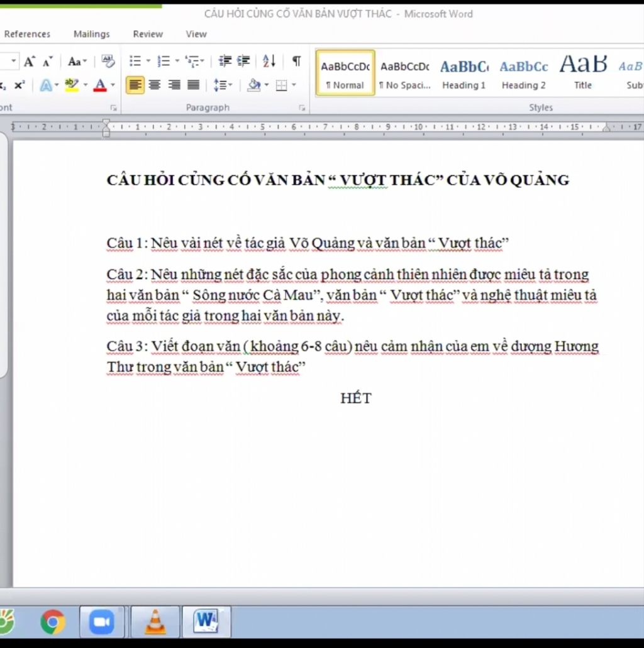Image resolution: width=644 pixels, height=648 pixels.
Task: Apply yellow Text Highlight Color
Action: click(x=72, y=85)
